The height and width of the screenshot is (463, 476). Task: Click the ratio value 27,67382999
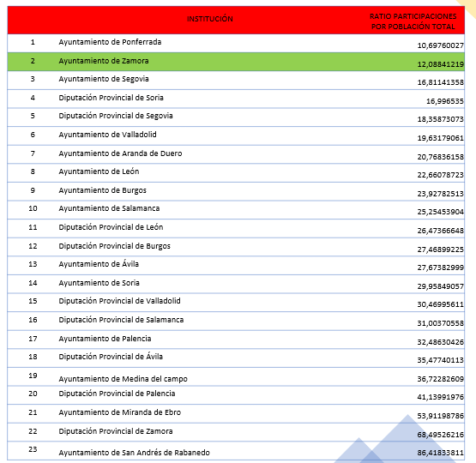click(441, 268)
